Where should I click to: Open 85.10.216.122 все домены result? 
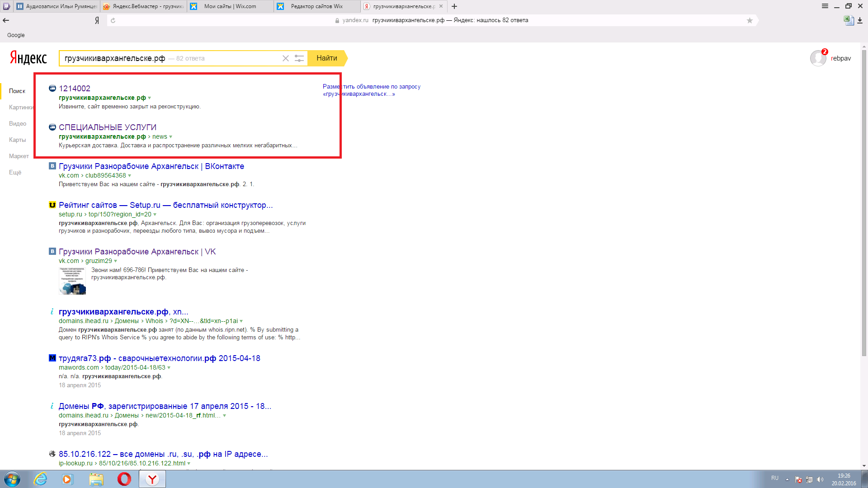(163, 454)
